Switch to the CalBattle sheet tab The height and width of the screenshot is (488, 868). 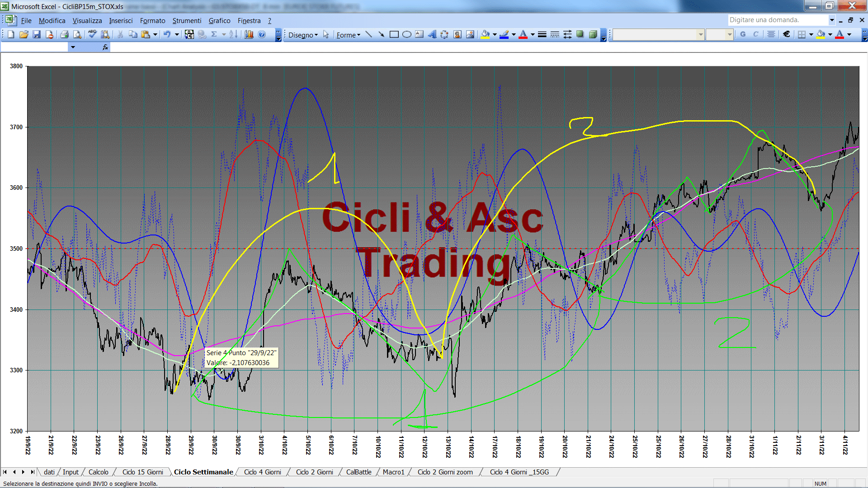tap(359, 472)
